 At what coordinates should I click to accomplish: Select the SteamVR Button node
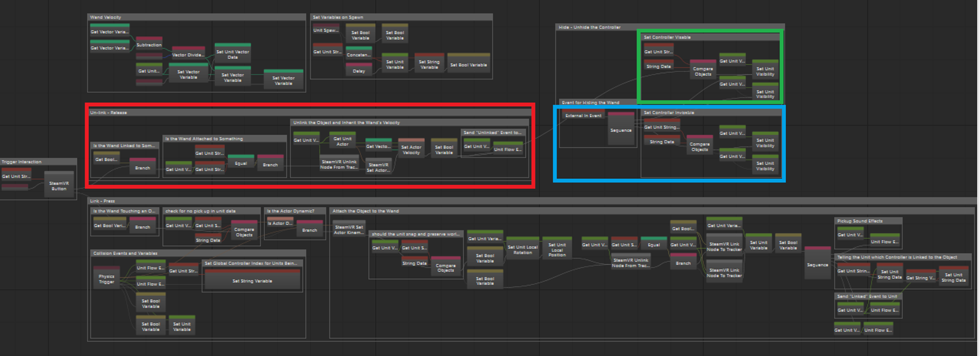tap(59, 184)
